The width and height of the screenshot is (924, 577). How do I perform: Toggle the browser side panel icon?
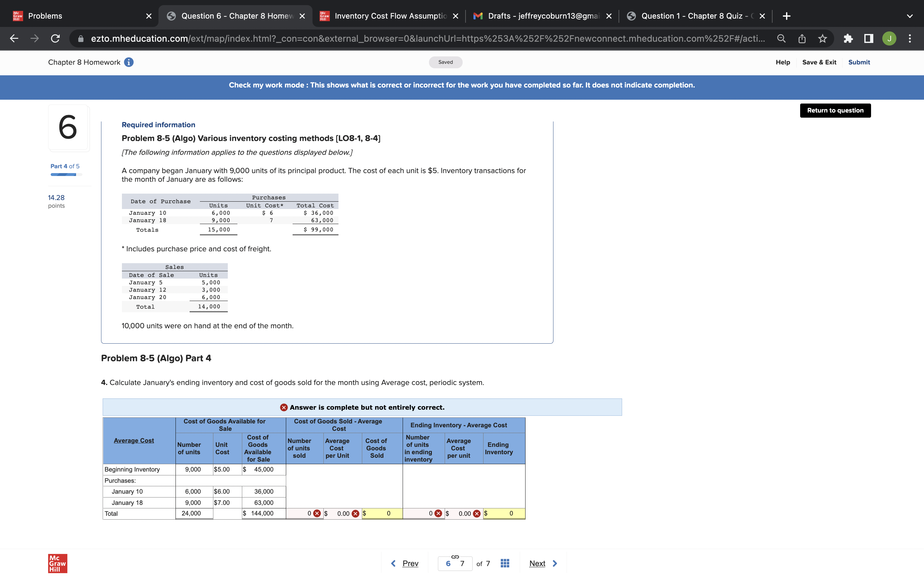tap(868, 38)
